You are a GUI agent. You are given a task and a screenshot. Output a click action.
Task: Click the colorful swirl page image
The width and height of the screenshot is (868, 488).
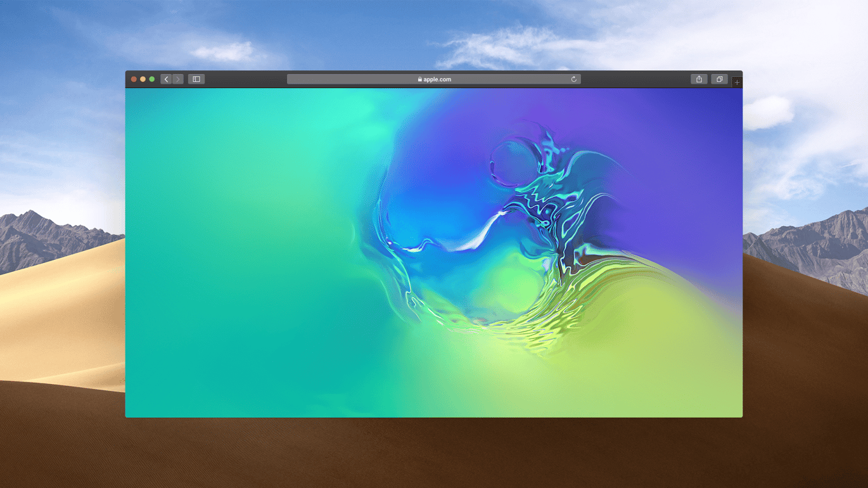(434, 253)
